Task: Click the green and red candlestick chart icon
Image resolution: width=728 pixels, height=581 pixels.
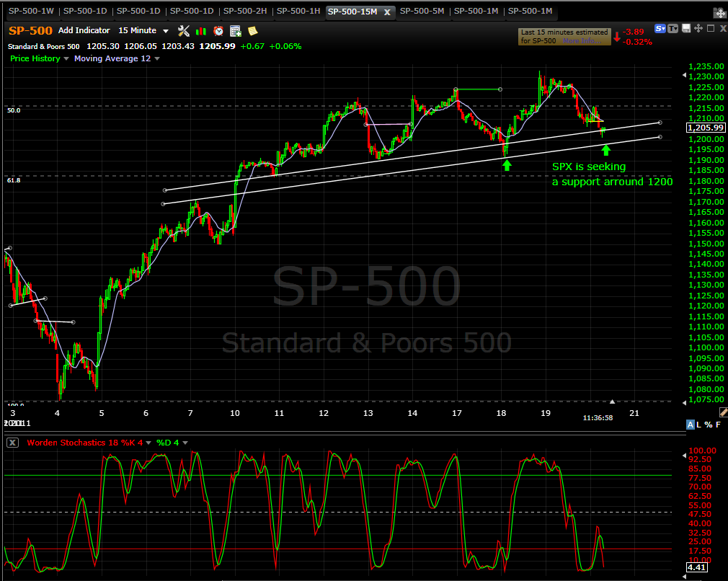Action: 201,30
